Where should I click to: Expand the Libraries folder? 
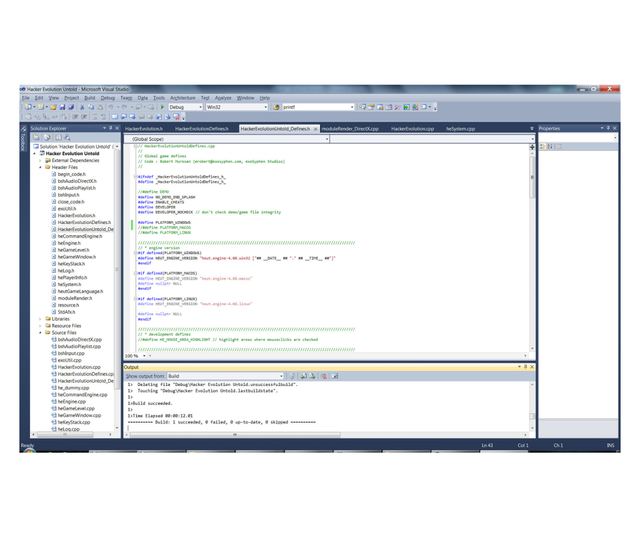coord(40,319)
